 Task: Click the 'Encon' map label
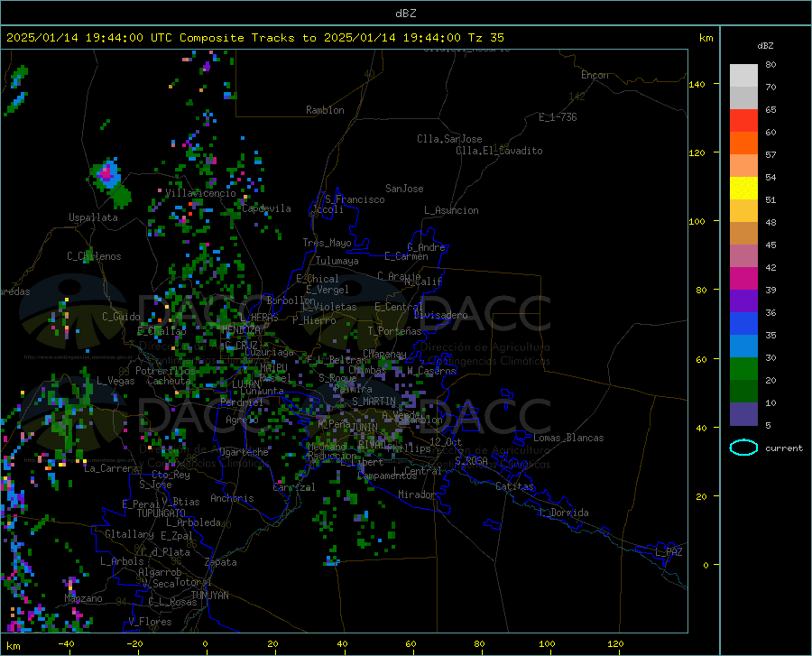[595, 75]
